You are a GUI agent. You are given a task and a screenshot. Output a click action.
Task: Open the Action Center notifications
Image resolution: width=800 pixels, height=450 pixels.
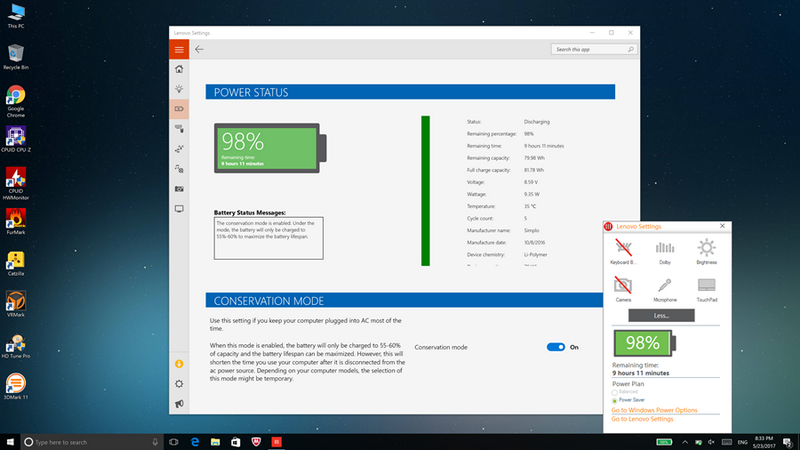point(788,442)
